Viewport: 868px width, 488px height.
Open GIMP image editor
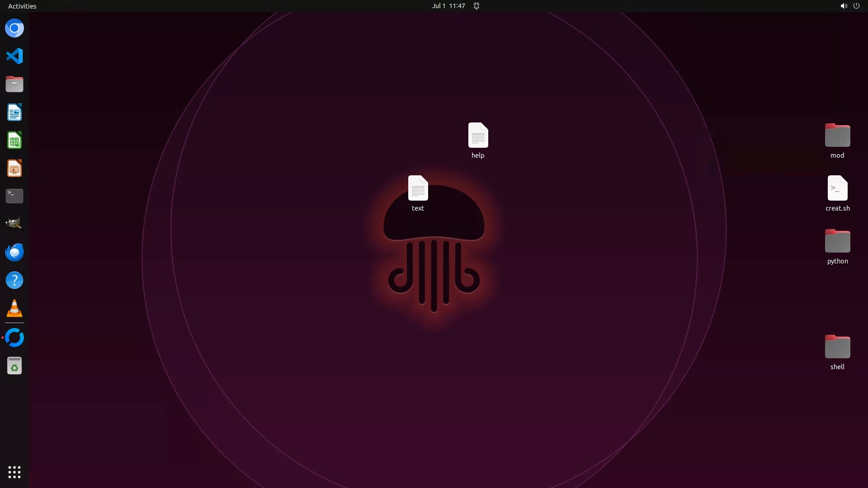[14, 224]
